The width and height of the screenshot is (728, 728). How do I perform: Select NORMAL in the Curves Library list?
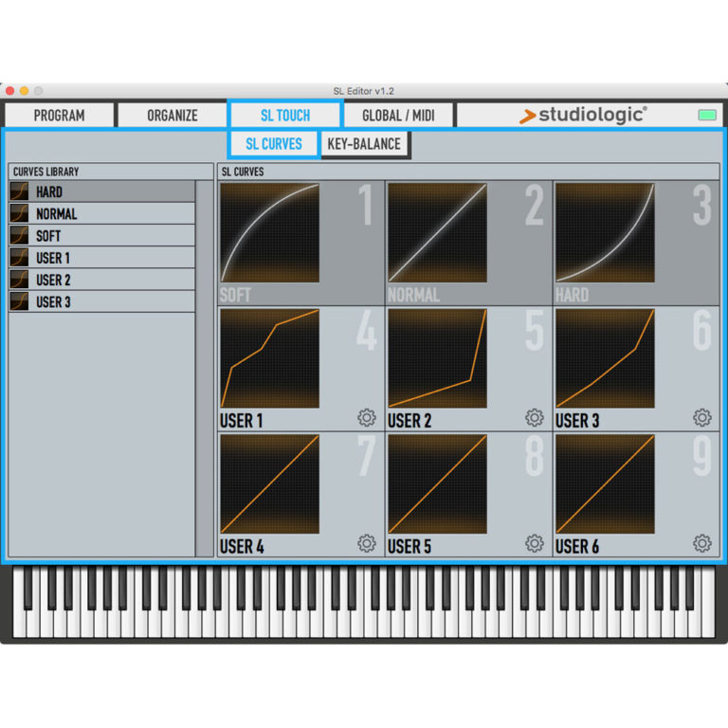(x=57, y=214)
